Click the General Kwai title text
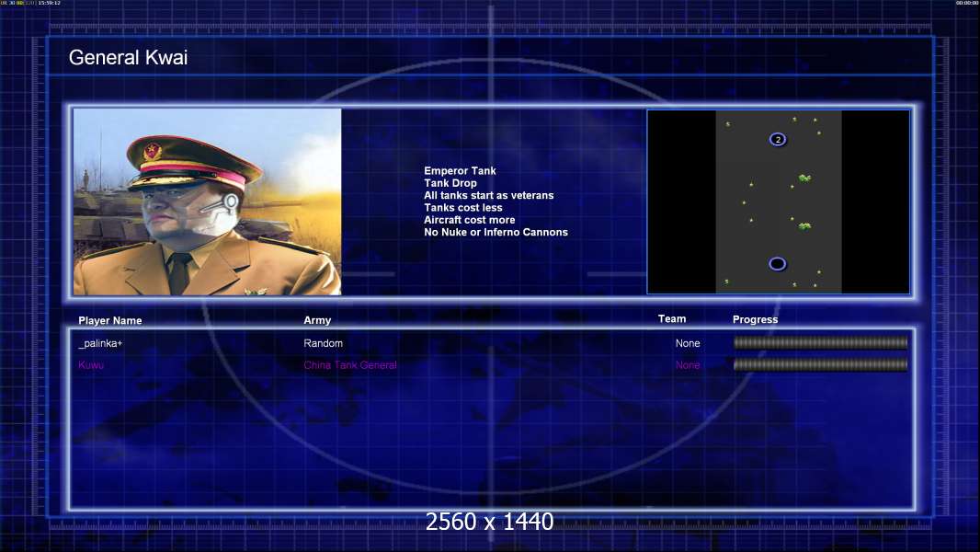Screen dimensions: 980x552 pyautogui.click(x=128, y=58)
